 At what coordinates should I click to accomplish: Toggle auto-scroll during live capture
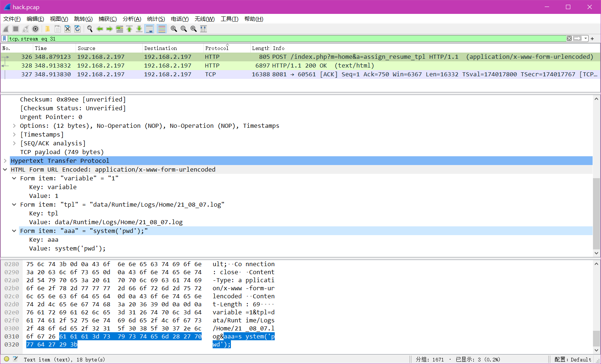[x=149, y=29]
